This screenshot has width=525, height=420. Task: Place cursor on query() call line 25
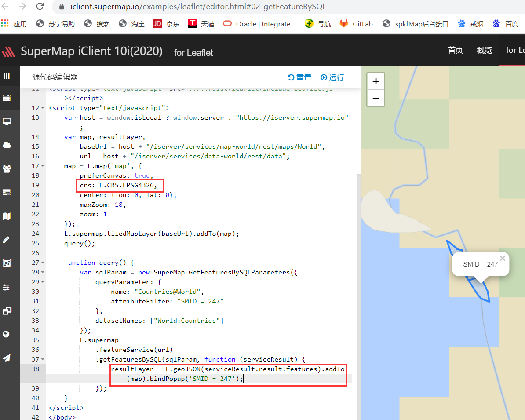tap(80, 244)
